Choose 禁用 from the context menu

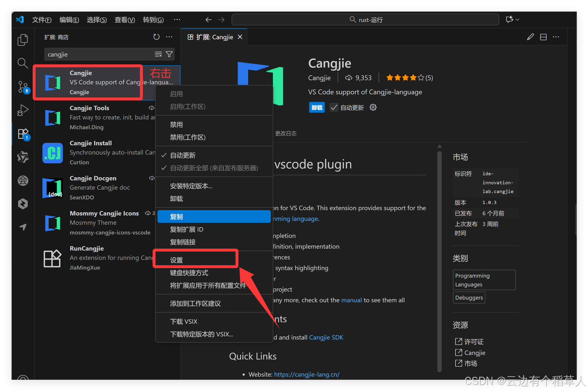point(214,125)
